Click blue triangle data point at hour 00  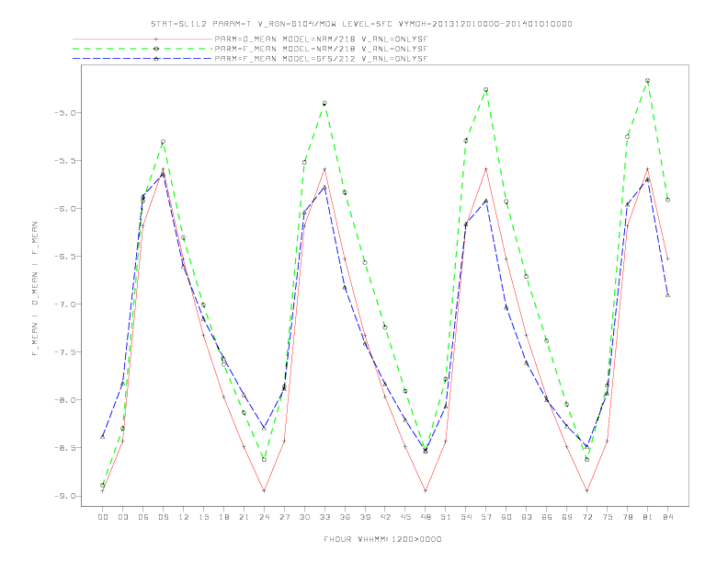tap(103, 437)
